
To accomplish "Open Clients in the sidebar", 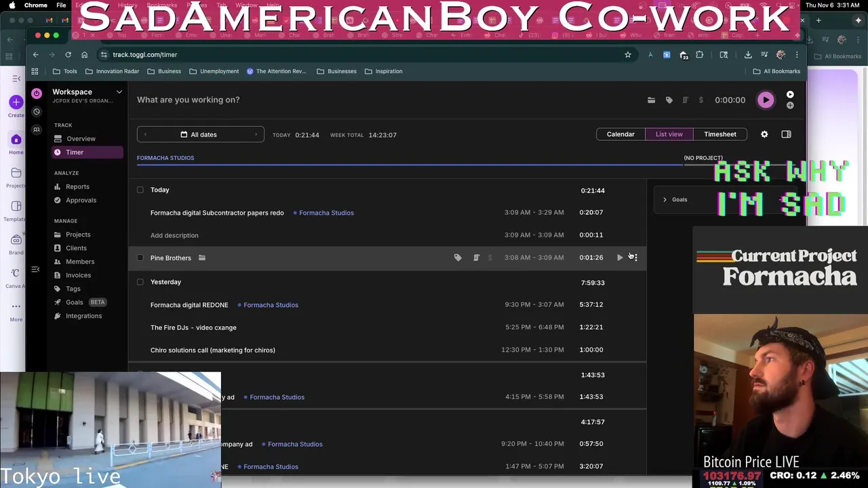I will pyautogui.click(x=76, y=248).
